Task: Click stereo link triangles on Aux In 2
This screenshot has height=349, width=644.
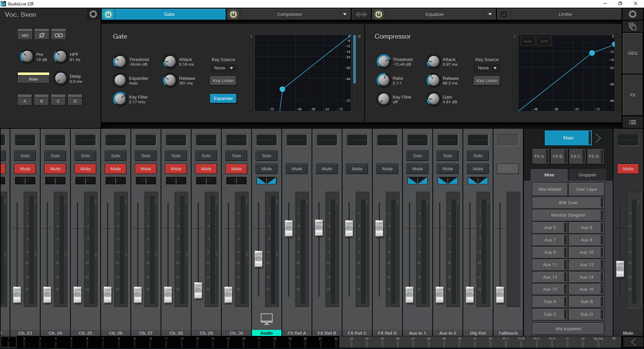Action: click(448, 181)
